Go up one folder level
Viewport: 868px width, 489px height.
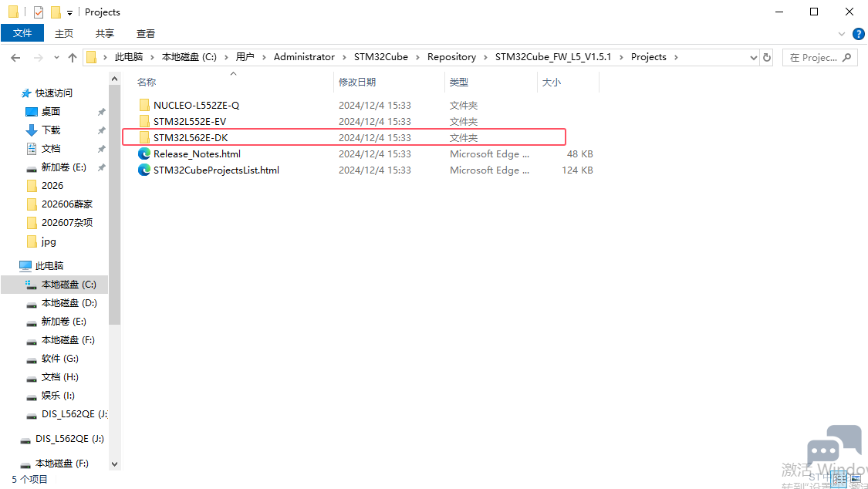click(73, 58)
